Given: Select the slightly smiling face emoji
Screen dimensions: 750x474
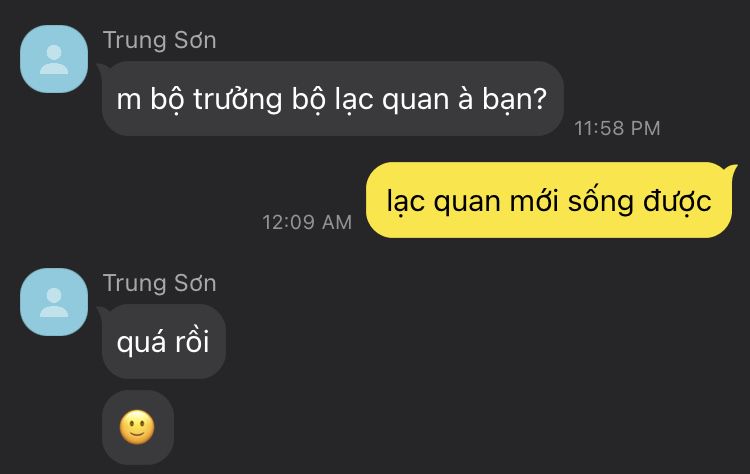Looking at the screenshot, I should 137,427.
